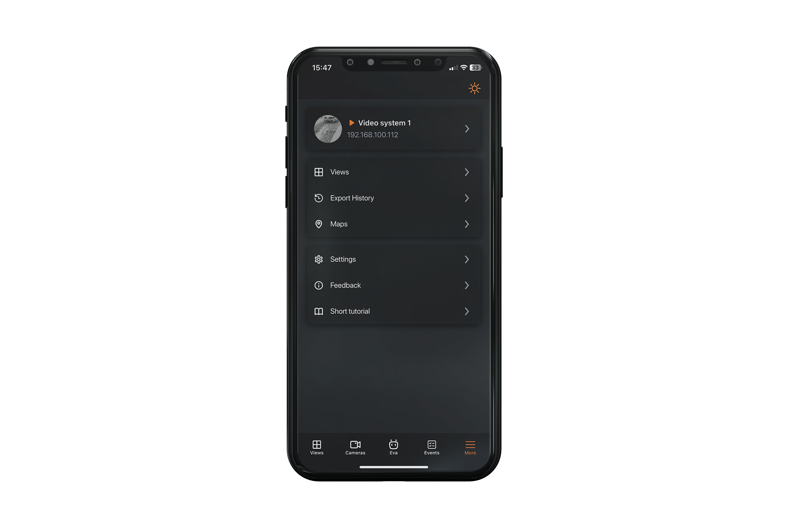Navigate to Export History

coord(392,198)
